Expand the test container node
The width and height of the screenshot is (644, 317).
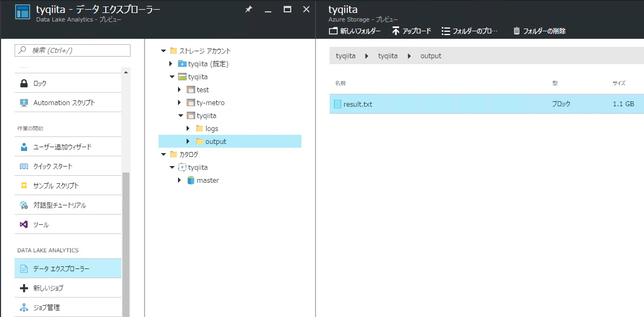[x=180, y=89]
